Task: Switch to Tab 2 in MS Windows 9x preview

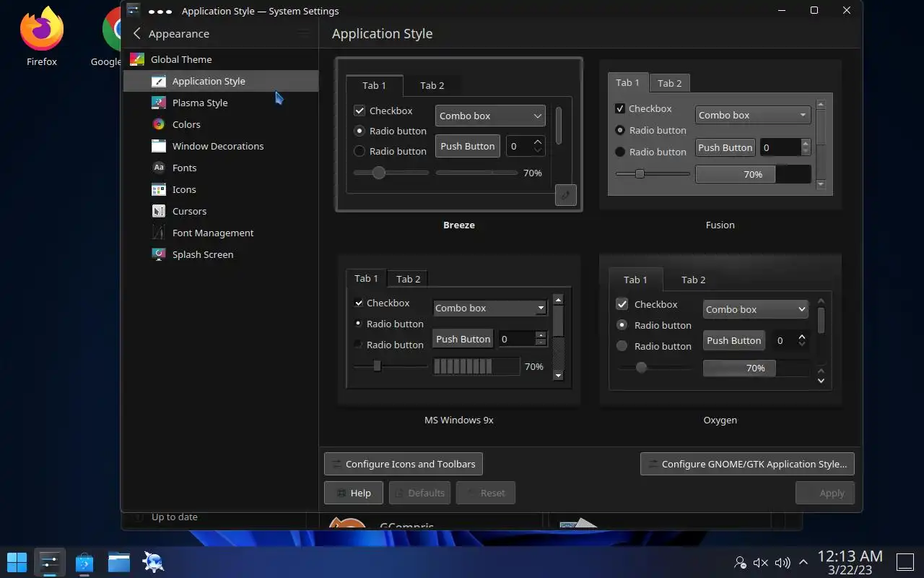Action: point(408,279)
